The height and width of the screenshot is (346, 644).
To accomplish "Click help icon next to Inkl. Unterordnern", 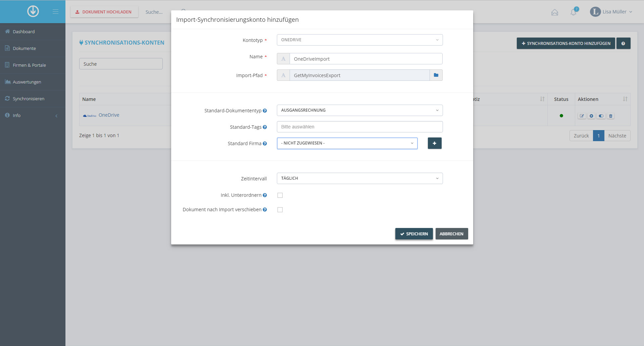I will point(265,195).
